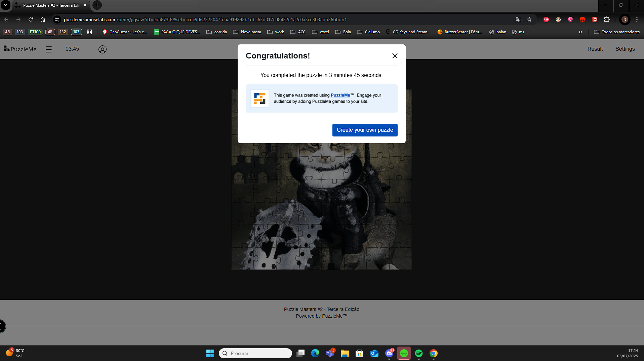
Task: Open Microsoft Teams from taskbar
Action: (x=330, y=353)
